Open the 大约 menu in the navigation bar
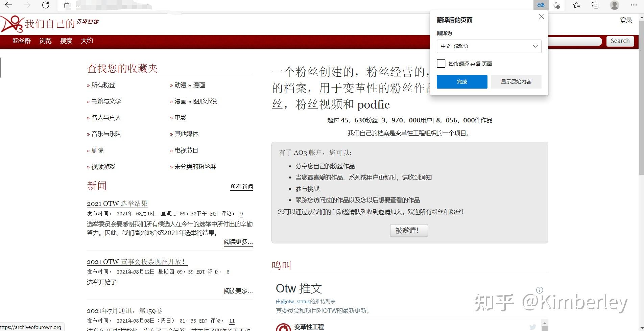 (87, 41)
